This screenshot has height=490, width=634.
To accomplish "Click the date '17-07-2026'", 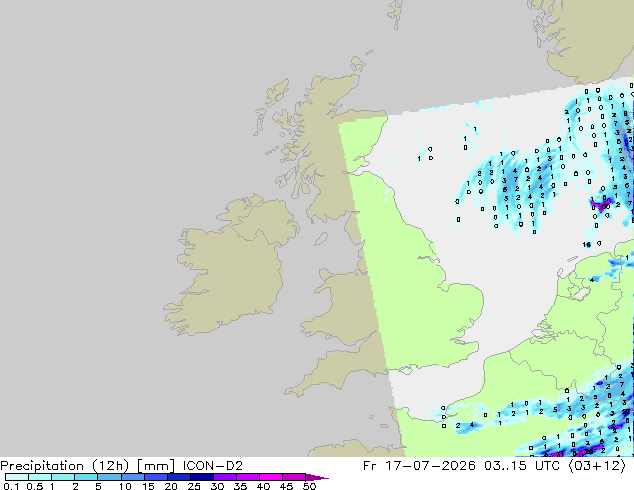I will [x=430, y=466].
